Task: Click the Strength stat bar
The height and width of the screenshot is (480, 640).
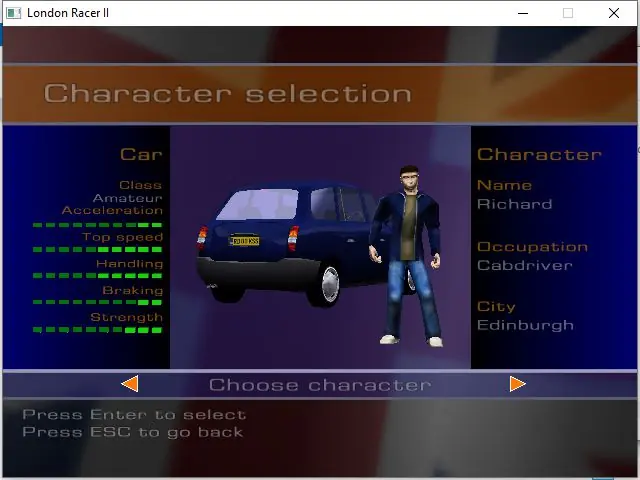Action: (98, 330)
